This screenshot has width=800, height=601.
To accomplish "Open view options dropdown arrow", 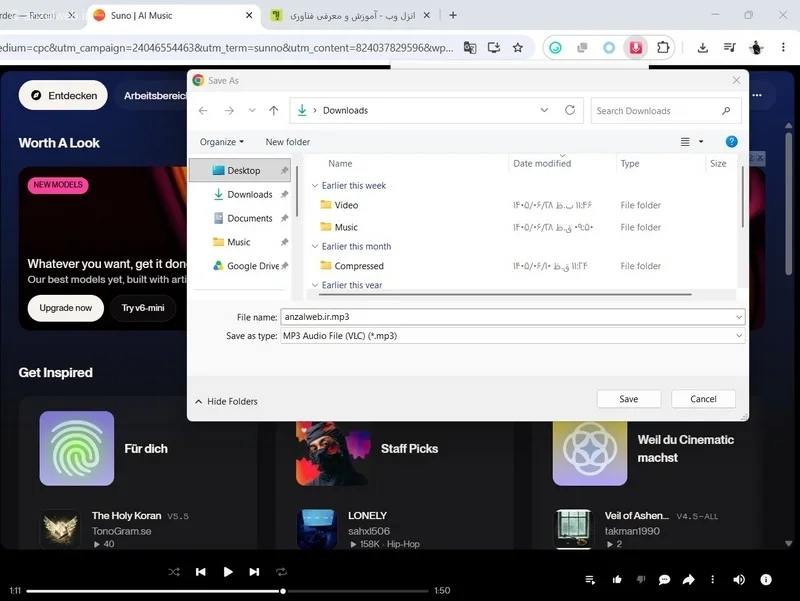I will coord(701,142).
